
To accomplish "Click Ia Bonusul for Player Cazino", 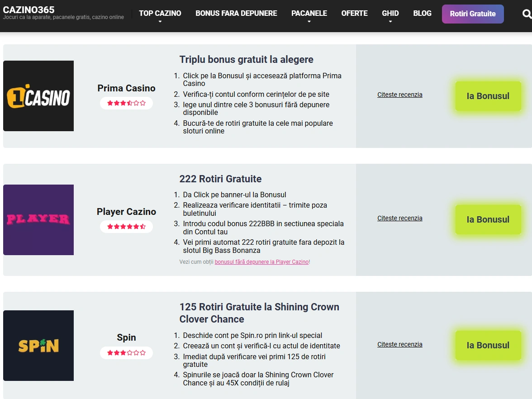I will [488, 219].
